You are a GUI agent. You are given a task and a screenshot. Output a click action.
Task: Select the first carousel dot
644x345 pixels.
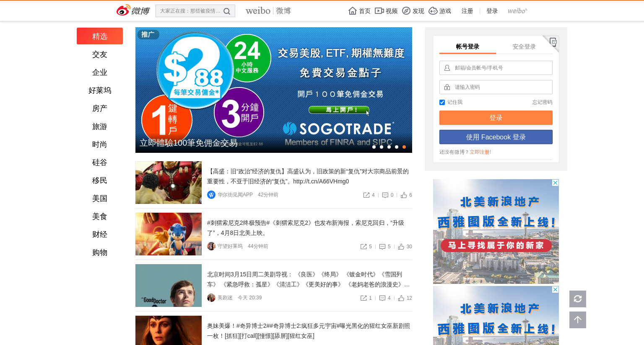pos(374,147)
